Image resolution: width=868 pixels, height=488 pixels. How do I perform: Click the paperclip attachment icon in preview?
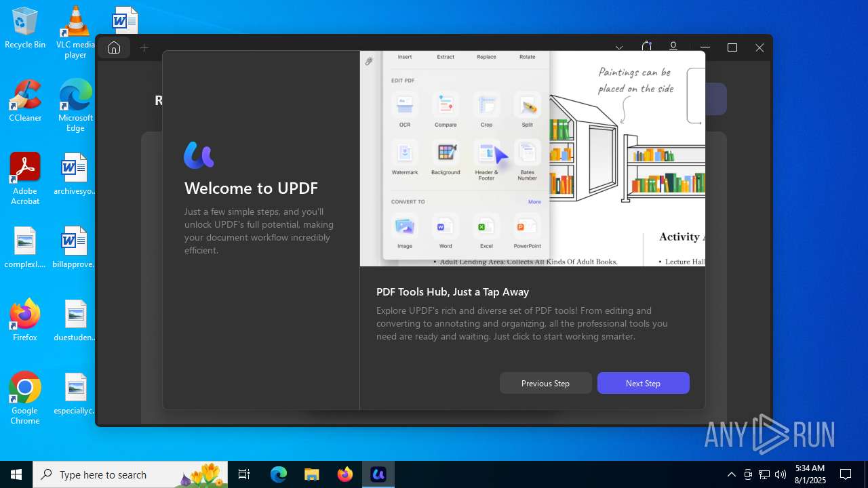tap(369, 62)
